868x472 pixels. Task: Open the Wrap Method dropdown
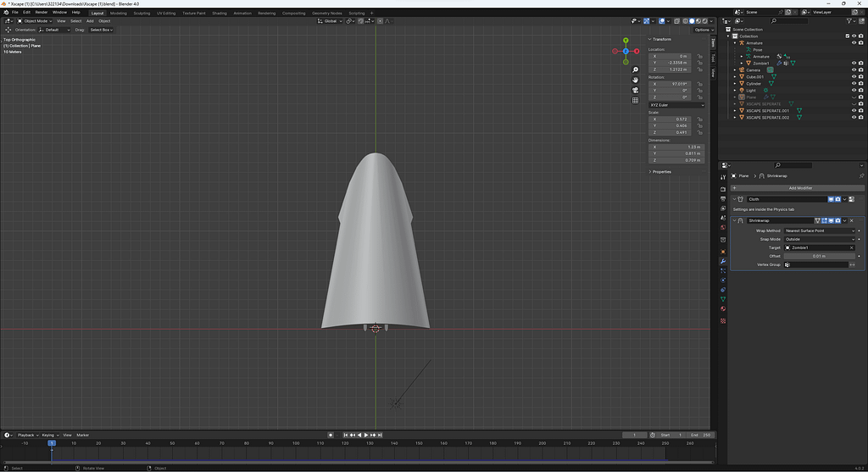click(x=819, y=230)
